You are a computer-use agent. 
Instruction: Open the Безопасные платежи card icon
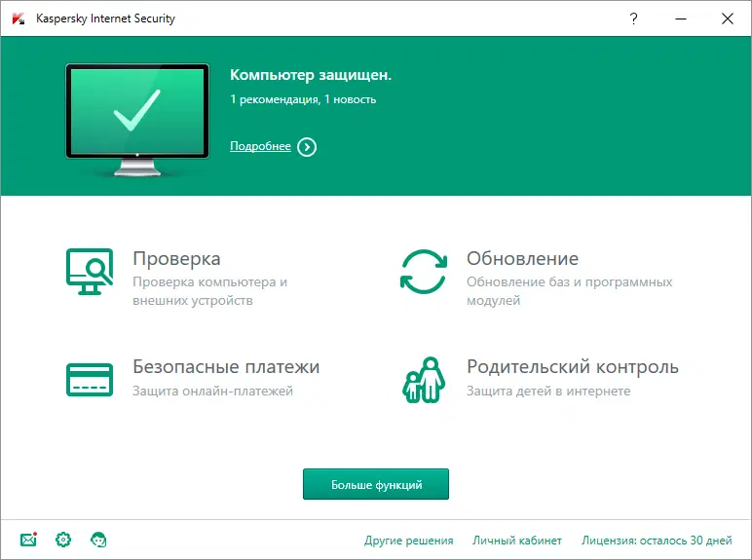pyautogui.click(x=90, y=380)
